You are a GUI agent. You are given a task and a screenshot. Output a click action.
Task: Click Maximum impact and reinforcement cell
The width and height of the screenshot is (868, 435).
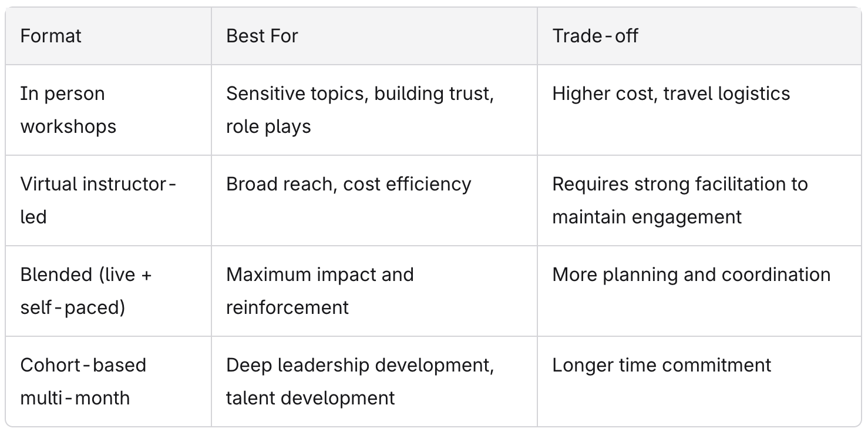point(374,291)
